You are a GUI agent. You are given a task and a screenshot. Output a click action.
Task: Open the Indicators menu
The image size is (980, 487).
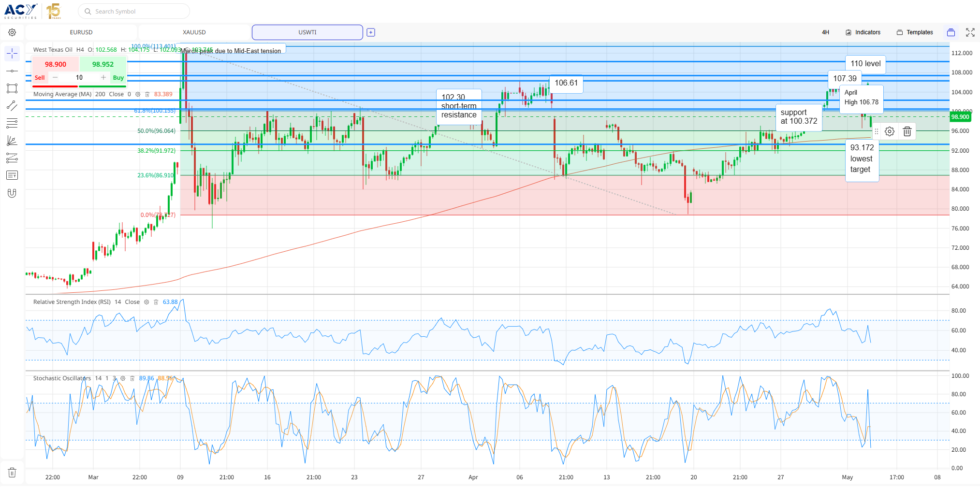[x=863, y=32]
